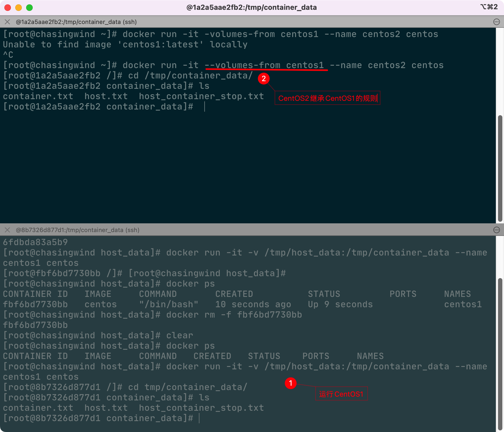Click the window title @1a2a5aae2fb2:/tmp/container_data

[x=251, y=7]
